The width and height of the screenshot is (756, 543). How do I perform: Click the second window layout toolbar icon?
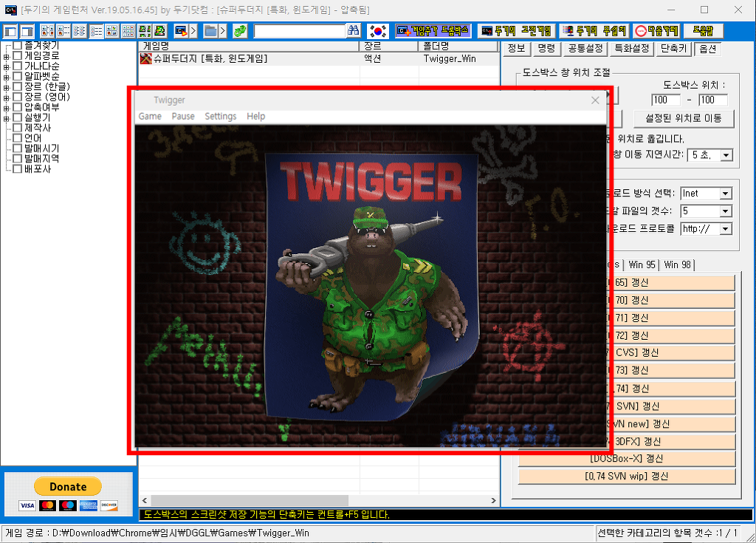click(x=27, y=31)
